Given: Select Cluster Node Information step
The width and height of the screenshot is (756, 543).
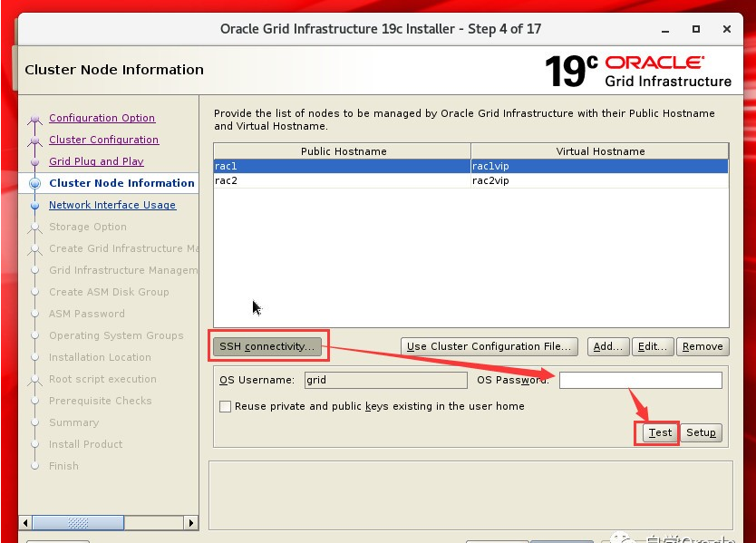Looking at the screenshot, I should [121, 183].
